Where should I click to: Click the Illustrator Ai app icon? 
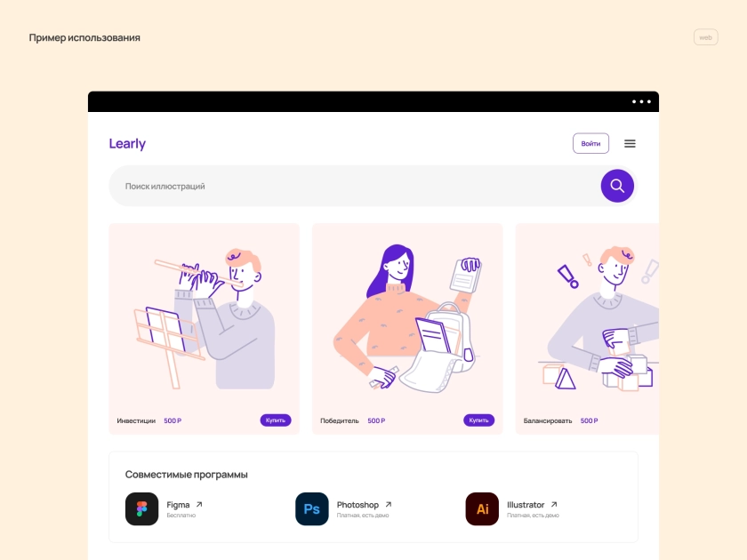point(482,508)
